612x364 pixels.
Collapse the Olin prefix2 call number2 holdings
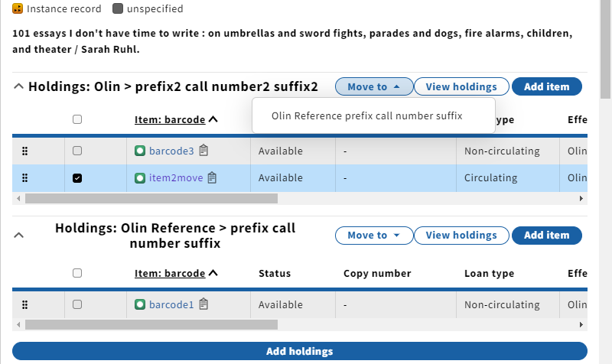pos(18,86)
